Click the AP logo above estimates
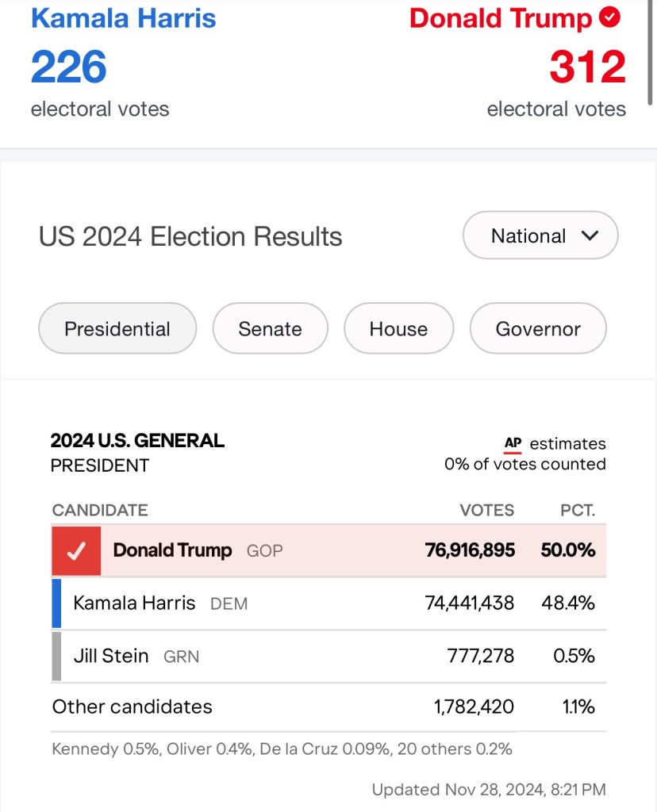 513,444
